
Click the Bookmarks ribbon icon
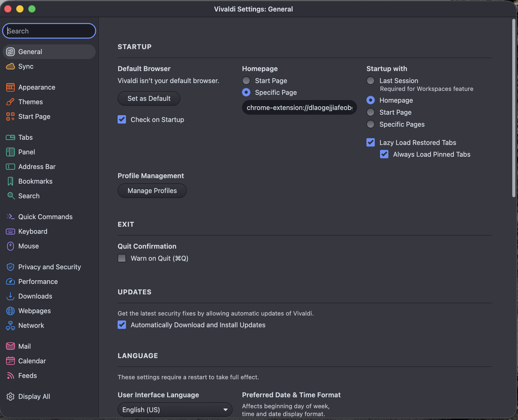pyautogui.click(x=10, y=181)
